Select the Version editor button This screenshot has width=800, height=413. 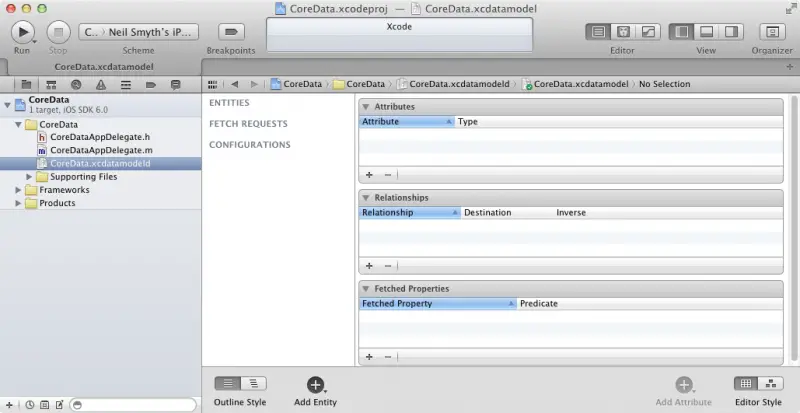pos(648,32)
